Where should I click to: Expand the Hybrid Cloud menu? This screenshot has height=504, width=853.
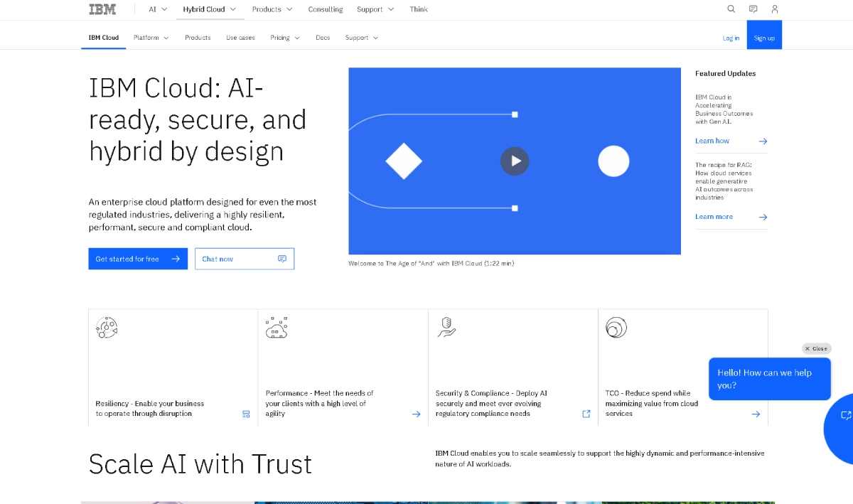209,9
